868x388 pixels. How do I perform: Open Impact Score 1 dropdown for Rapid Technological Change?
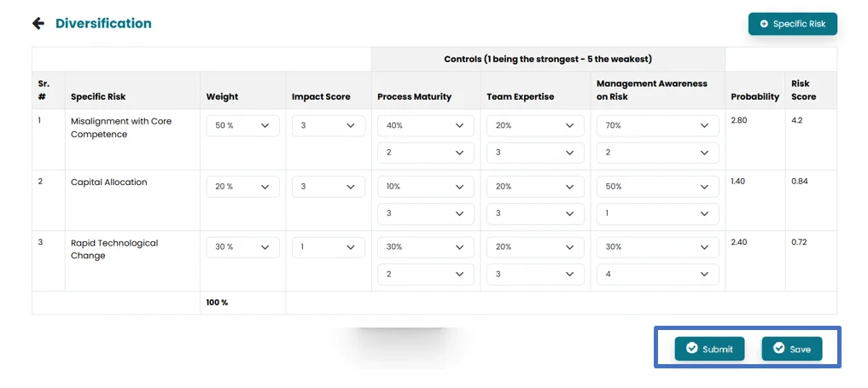[329, 246]
